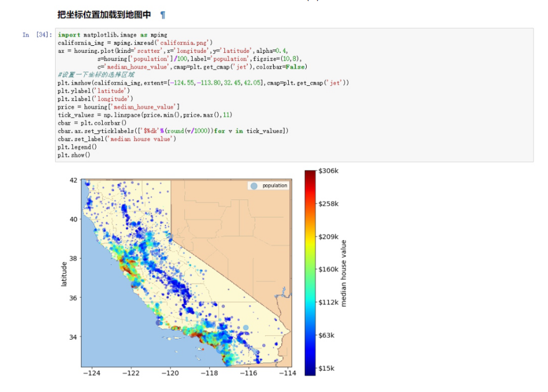Viewport: 548px width, 392px height.
Task: Click the dark red top of the colorbar
Action: (310, 175)
